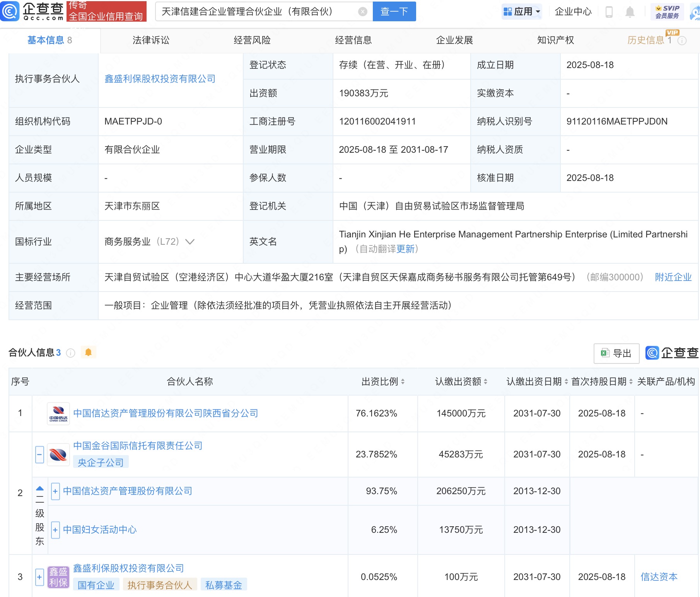700x597 pixels.
Task: Open 鑫盛利保股权投资有限公司 partner row link
Action: pyautogui.click(x=128, y=568)
